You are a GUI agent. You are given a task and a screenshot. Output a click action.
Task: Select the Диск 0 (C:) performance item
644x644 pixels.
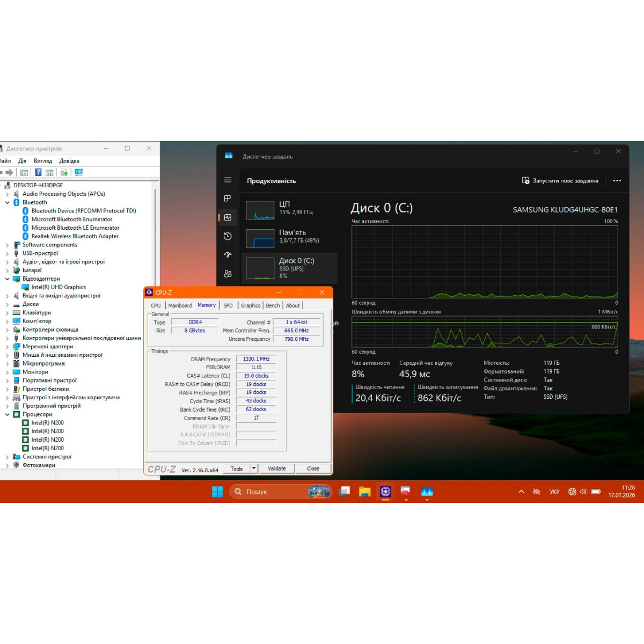tap(289, 268)
